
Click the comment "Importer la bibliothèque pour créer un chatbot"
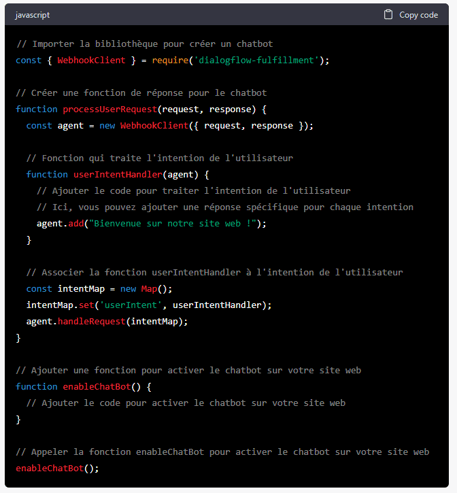(x=144, y=44)
